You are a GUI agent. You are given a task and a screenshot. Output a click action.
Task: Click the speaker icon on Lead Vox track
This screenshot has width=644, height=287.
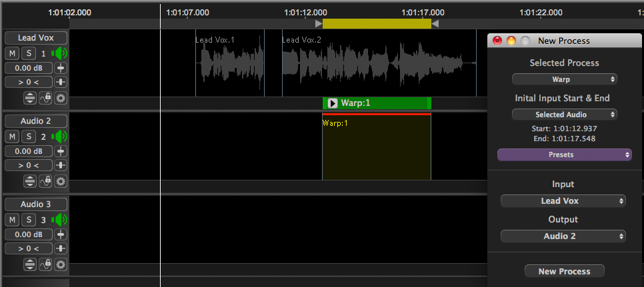(61, 53)
